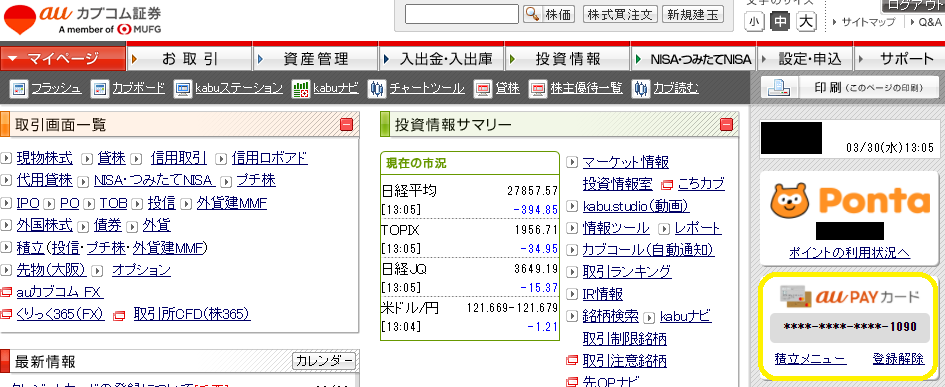
Task: Open the こちカブ link
Action: pos(701,184)
